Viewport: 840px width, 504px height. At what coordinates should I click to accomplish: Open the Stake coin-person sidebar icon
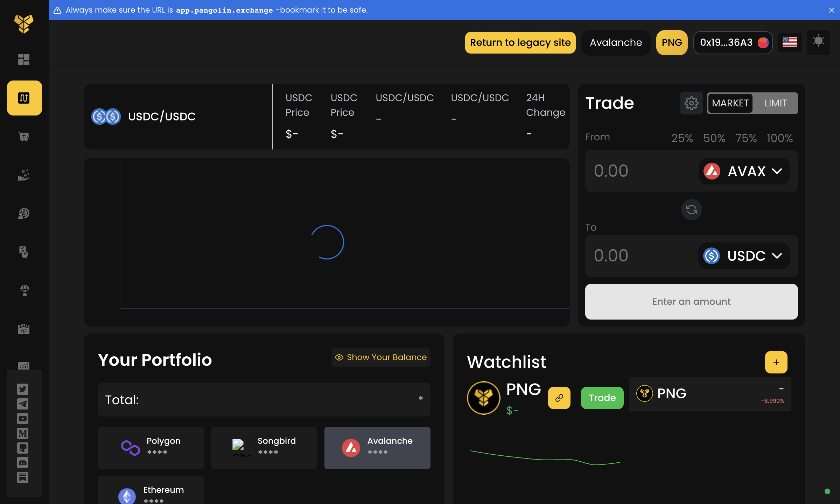[24, 213]
